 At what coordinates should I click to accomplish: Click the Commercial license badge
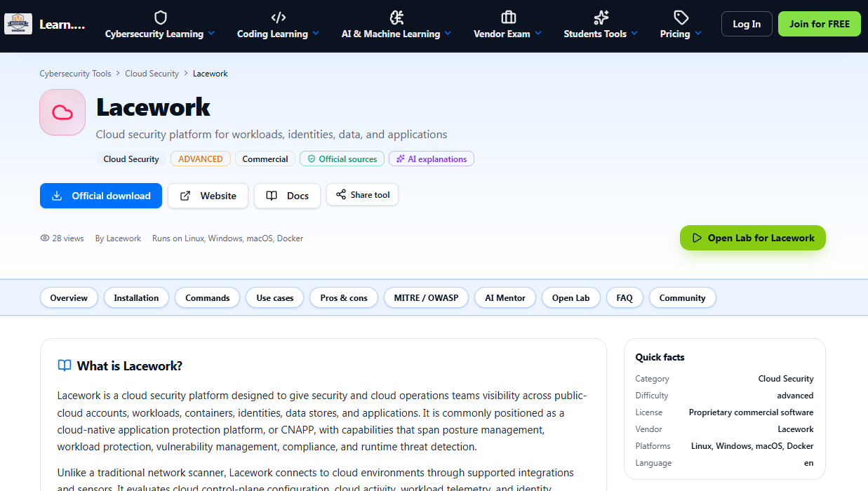tap(265, 159)
